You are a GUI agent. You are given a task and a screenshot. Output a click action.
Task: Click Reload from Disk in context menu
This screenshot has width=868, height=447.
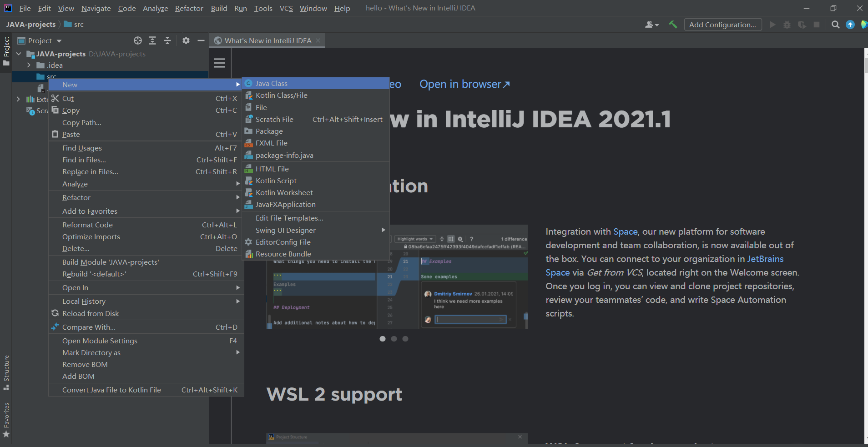pos(146,313)
